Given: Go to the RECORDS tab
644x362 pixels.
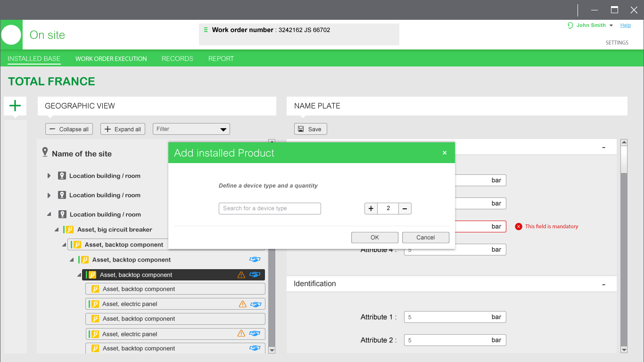Looking at the screenshot, I should (x=177, y=59).
